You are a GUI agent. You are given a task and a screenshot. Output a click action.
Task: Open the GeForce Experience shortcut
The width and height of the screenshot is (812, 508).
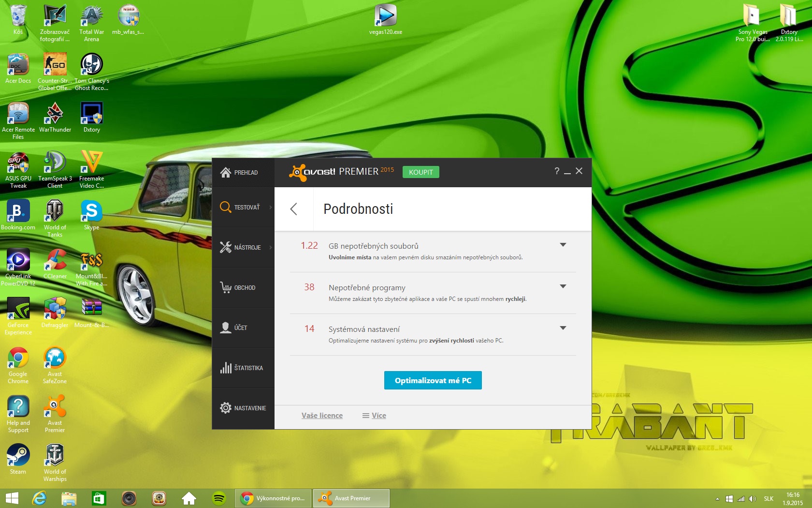(x=18, y=316)
